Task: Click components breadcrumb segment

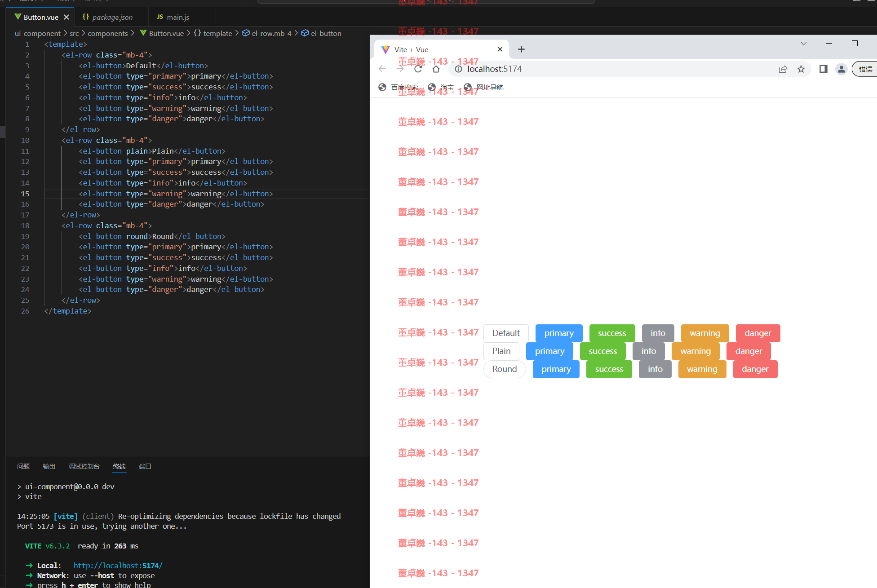Action: 108,33
